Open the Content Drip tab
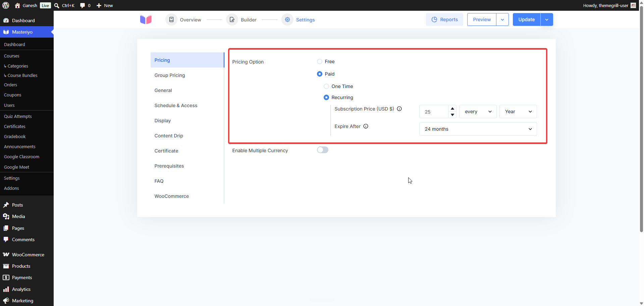The width and height of the screenshot is (644, 306). [x=187, y=136]
